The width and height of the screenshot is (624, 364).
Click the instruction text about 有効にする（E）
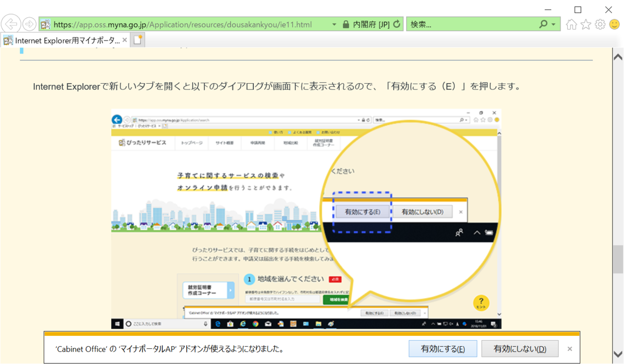(277, 86)
